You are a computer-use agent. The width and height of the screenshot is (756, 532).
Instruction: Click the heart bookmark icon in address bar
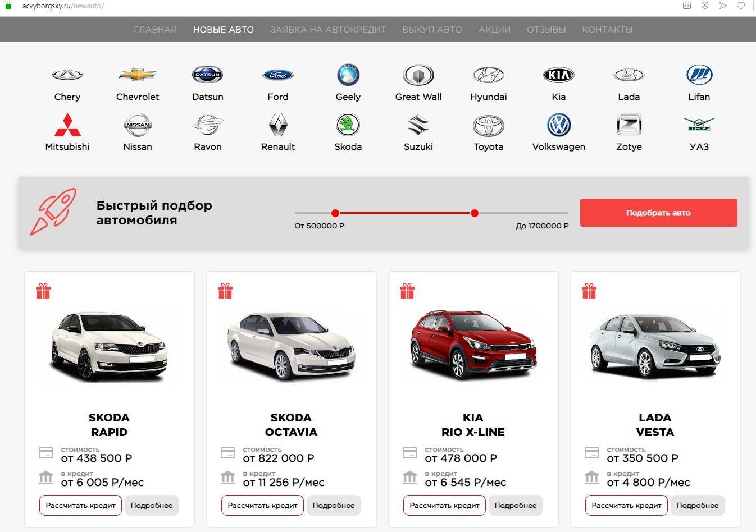pyautogui.click(x=741, y=6)
